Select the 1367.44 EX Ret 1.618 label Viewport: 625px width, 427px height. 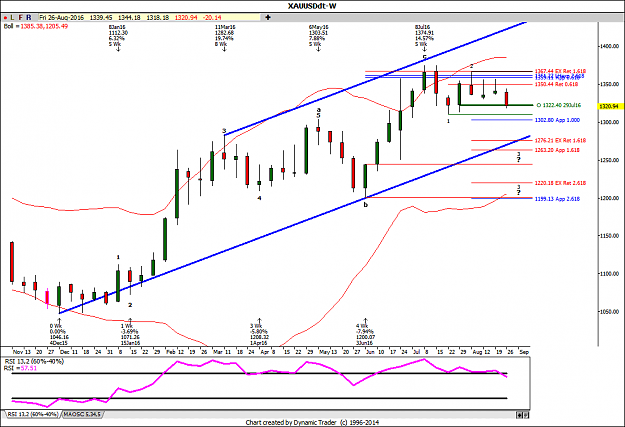click(560, 71)
